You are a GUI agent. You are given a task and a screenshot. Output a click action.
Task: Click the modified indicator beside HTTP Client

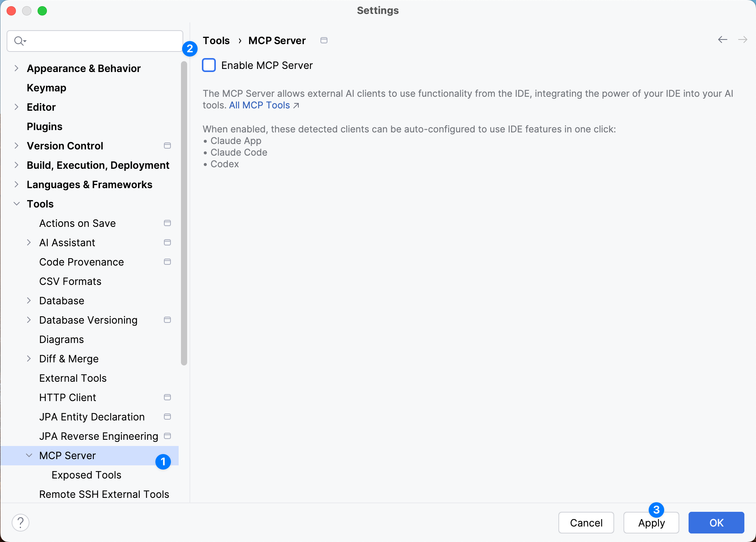click(167, 397)
